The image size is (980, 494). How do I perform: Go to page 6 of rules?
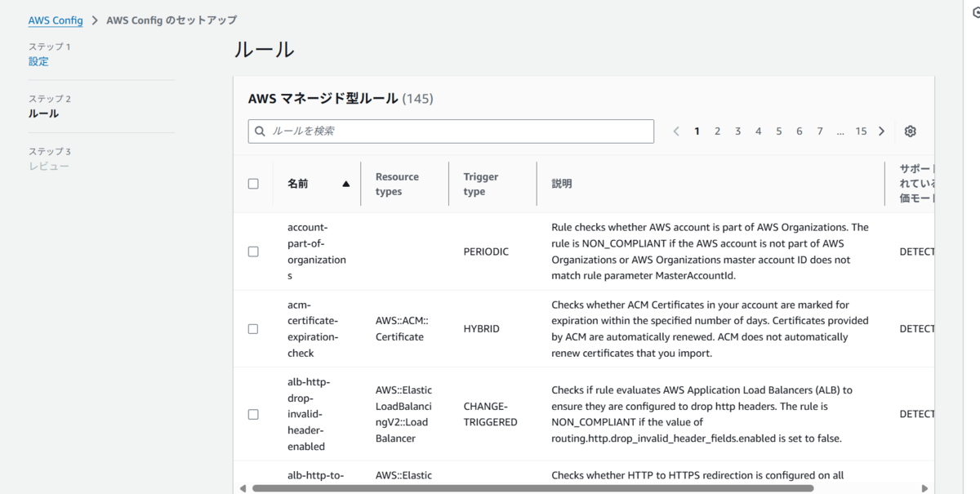(x=799, y=131)
